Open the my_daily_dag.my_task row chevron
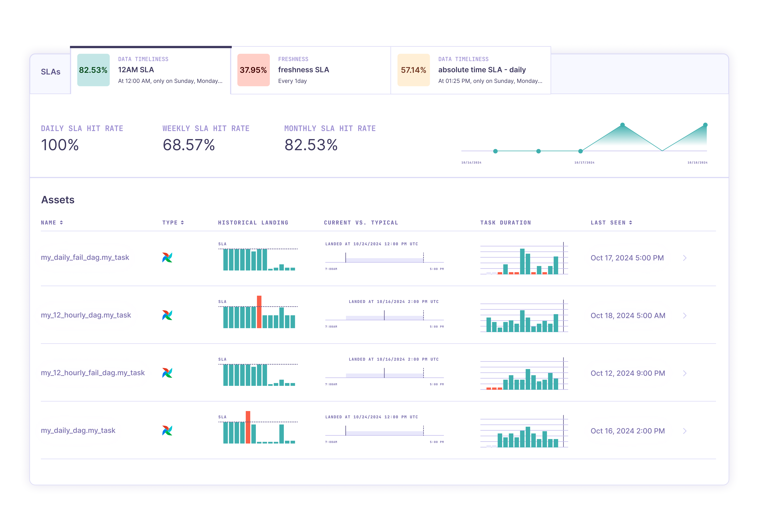Image resolution: width=758 pixels, height=532 pixels. pos(685,431)
